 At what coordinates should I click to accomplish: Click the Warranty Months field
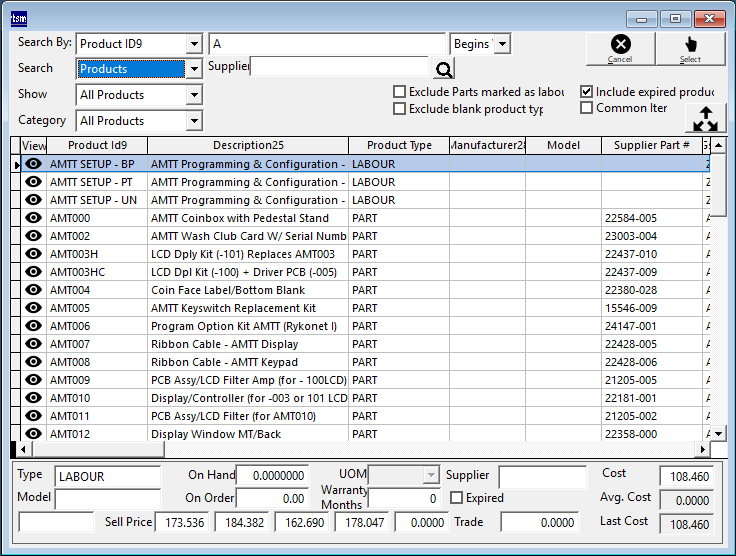pos(404,499)
